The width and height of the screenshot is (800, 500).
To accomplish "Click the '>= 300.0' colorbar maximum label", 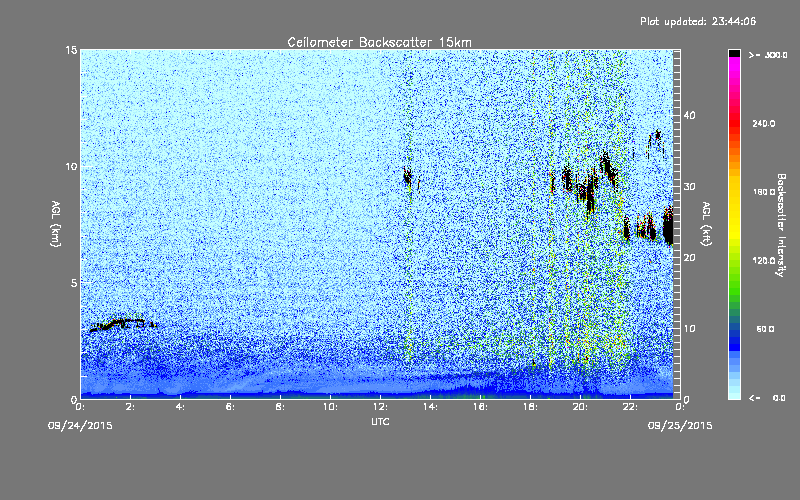I will 768,55.
